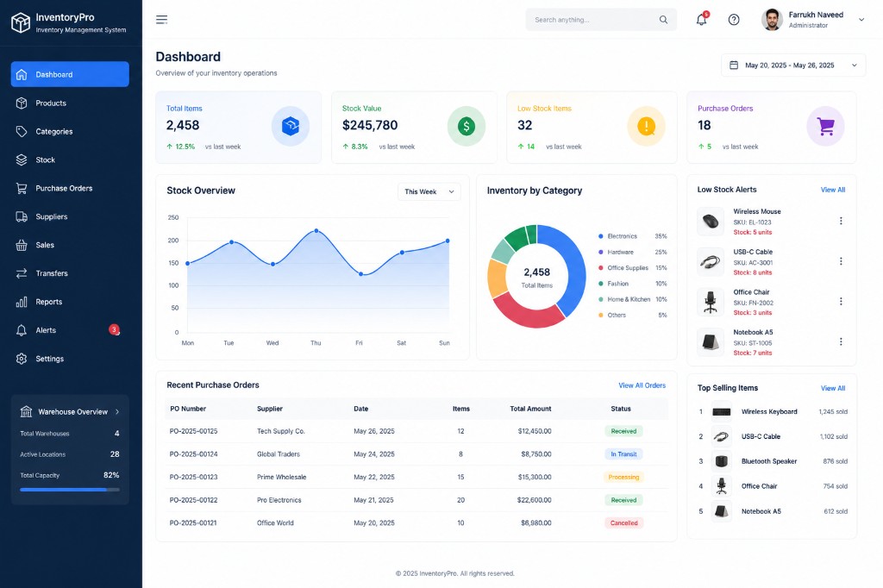The width and height of the screenshot is (883, 588).
Task: Click the Stock layers icon in sidebar
Action: point(22,160)
